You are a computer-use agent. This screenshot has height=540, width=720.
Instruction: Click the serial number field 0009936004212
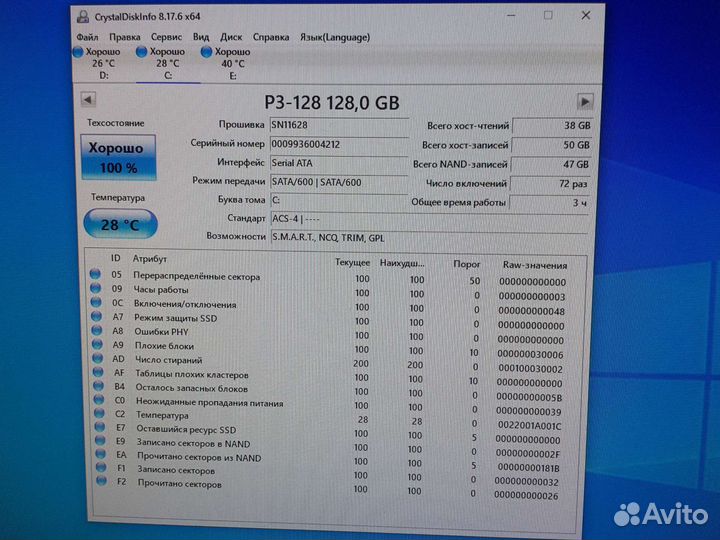click(x=339, y=144)
